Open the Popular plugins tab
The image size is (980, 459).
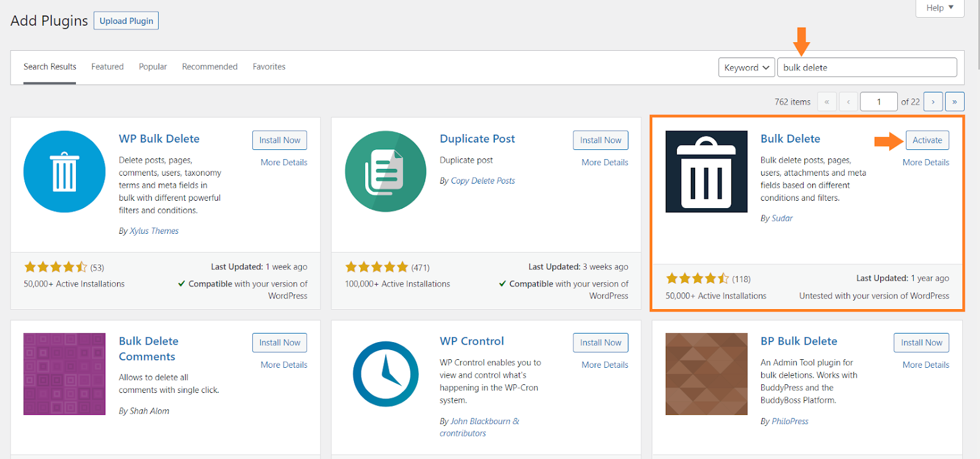pos(153,67)
